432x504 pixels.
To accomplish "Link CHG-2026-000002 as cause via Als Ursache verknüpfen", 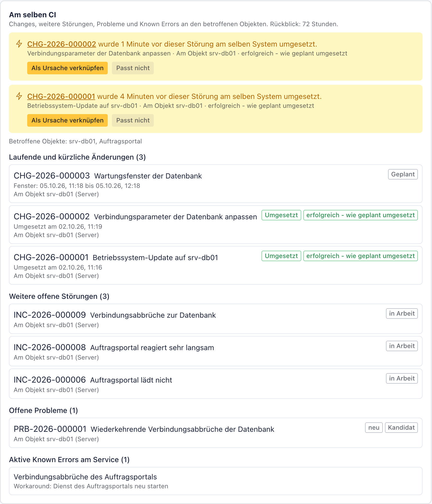I will [67, 68].
